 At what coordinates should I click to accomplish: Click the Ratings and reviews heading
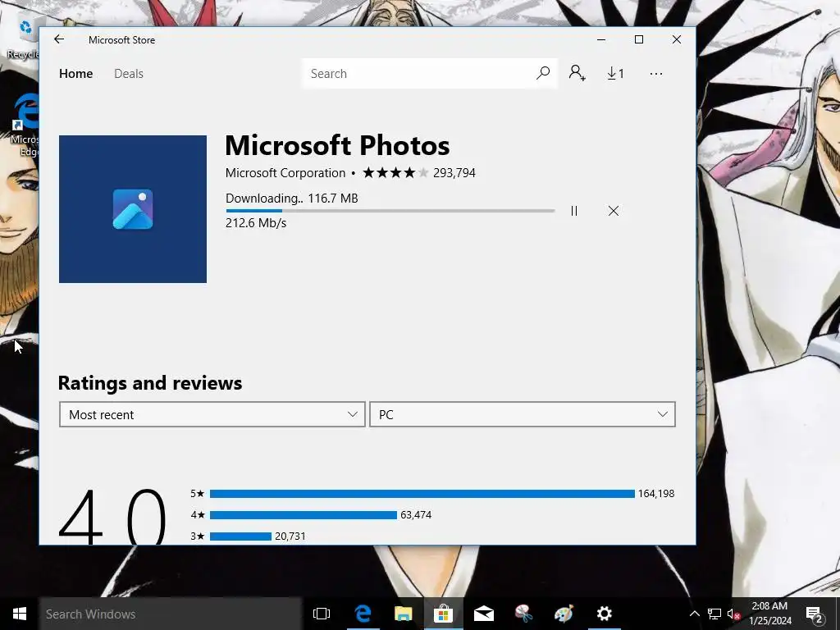pyautogui.click(x=150, y=383)
